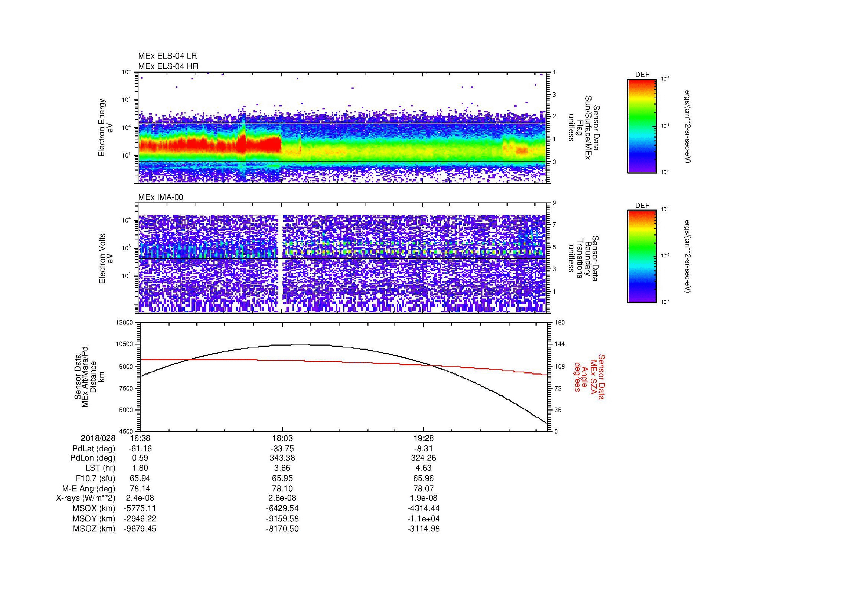Click the SZA axis tick '144'
Image resolution: width=868 pixels, height=613 pixels.
(559, 344)
